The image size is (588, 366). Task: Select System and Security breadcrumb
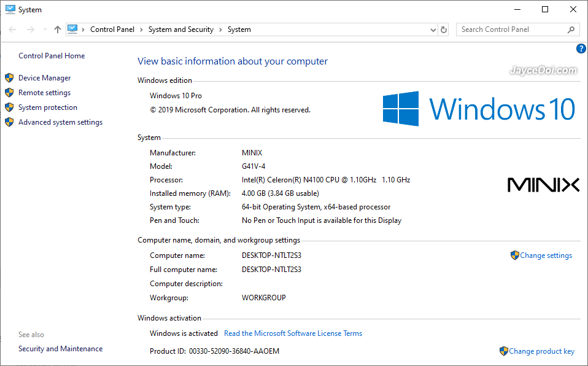[x=180, y=29]
